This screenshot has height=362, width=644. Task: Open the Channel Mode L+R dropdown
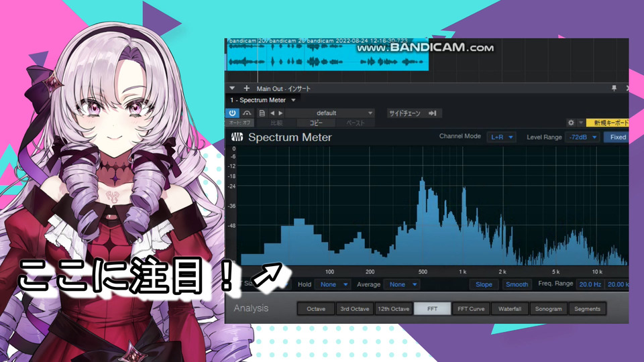[x=502, y=137]
